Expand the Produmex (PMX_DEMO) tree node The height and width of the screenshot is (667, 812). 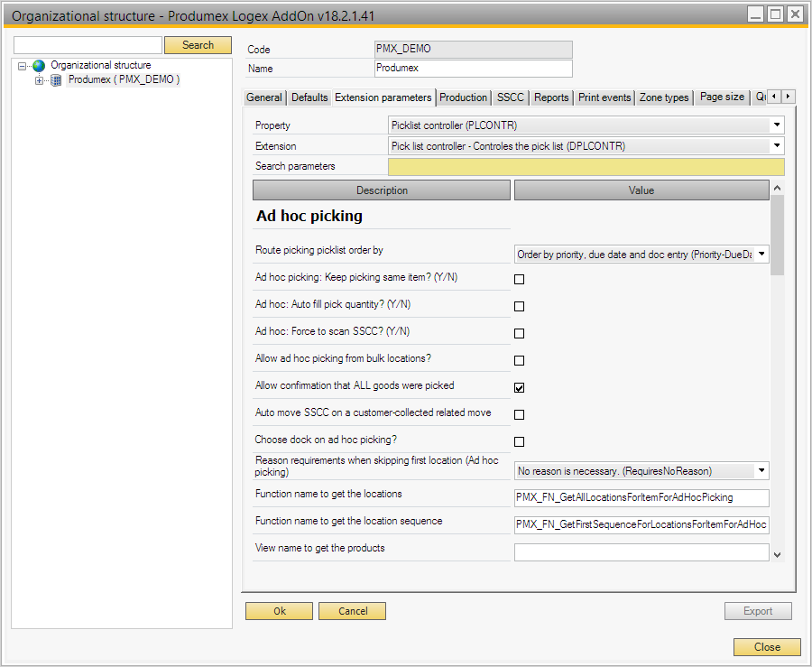(39, 80)
